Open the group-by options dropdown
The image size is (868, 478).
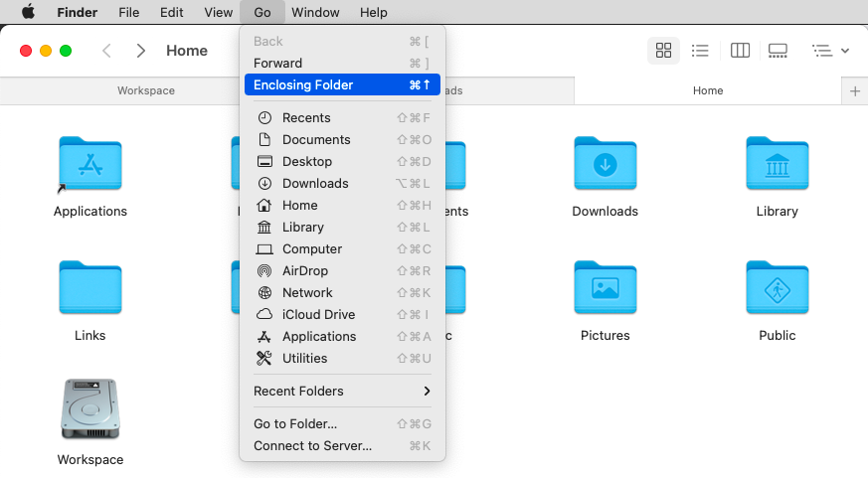pos(830,51)
